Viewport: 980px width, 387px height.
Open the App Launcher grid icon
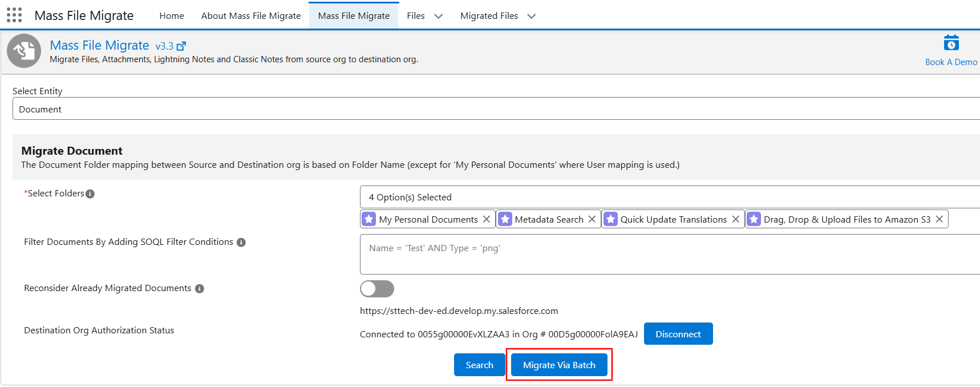(x=14, y=15)
